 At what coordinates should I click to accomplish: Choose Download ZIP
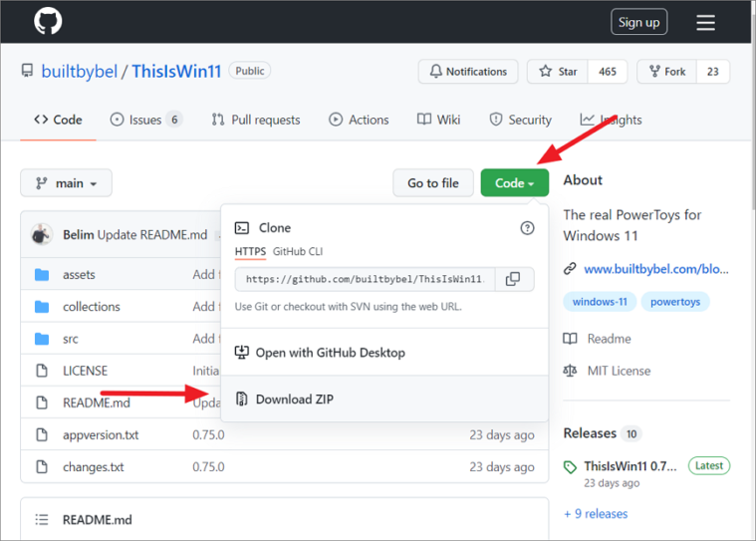click(384, 400)
